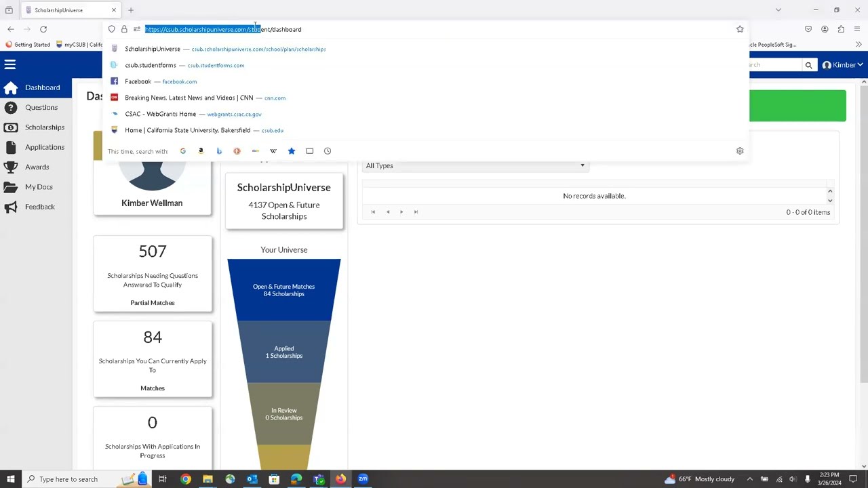Select California State University Bakersfield suggestion
The width and height of the screenshot is (868, 488).
point(426,130)
